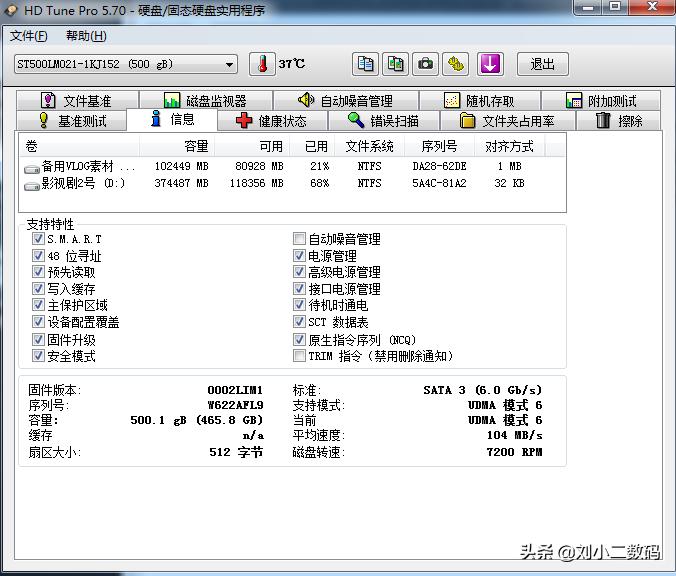
Task: Toggle the 主保护区域 checkbox
Action: click(x=38, y=305)
